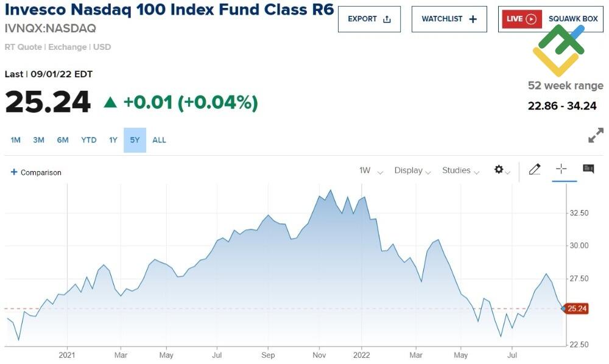Switch on the 1M range
This screenshot has width=609, height=364.
(15, 140)
